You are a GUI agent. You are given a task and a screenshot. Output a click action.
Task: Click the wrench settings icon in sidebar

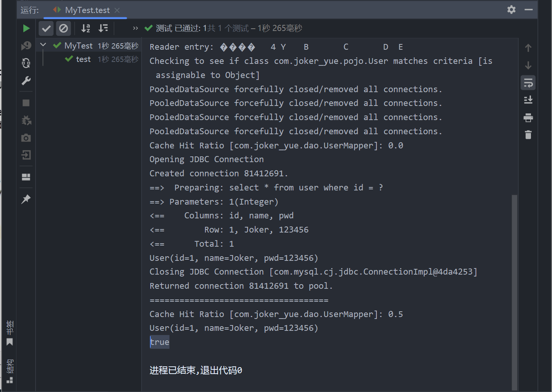click(26, 81)
